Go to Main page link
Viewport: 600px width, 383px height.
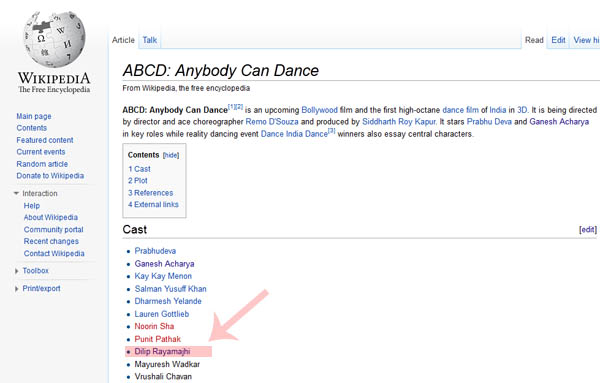(x=34, y=116)
